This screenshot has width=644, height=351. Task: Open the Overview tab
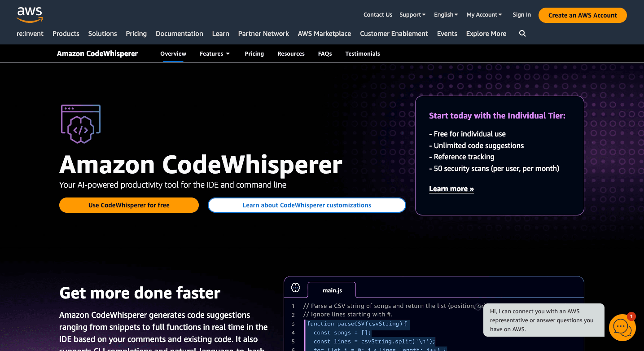point(173,53)
